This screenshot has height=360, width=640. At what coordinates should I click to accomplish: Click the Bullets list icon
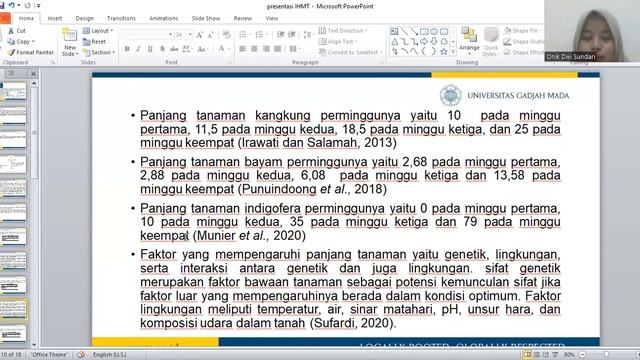244,35
